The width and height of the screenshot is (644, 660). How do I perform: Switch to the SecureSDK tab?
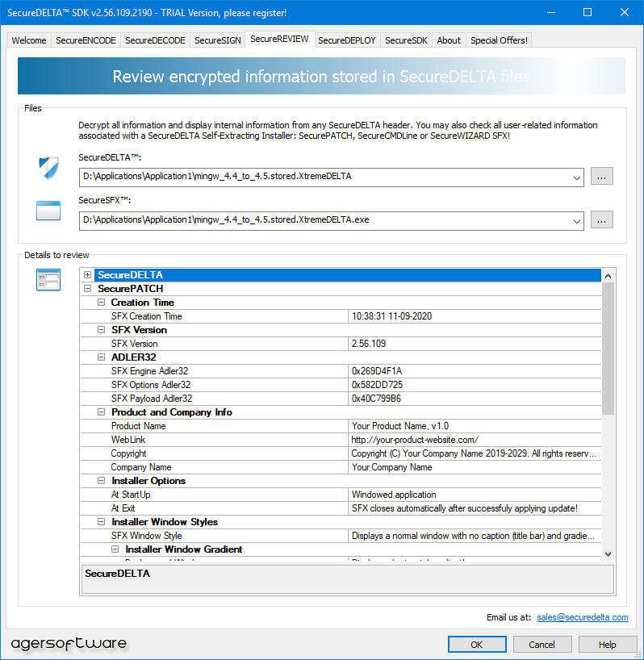[406, 40]
